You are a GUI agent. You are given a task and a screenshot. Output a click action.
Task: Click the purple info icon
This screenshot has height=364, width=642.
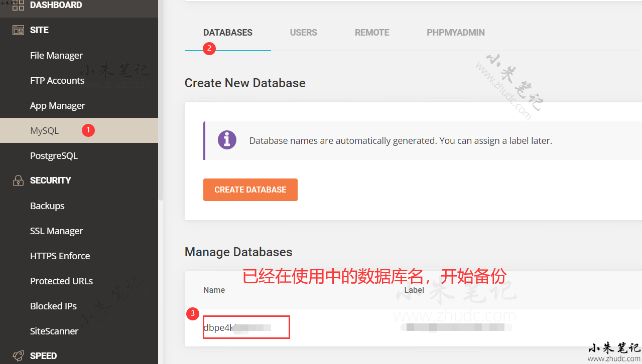227,140
